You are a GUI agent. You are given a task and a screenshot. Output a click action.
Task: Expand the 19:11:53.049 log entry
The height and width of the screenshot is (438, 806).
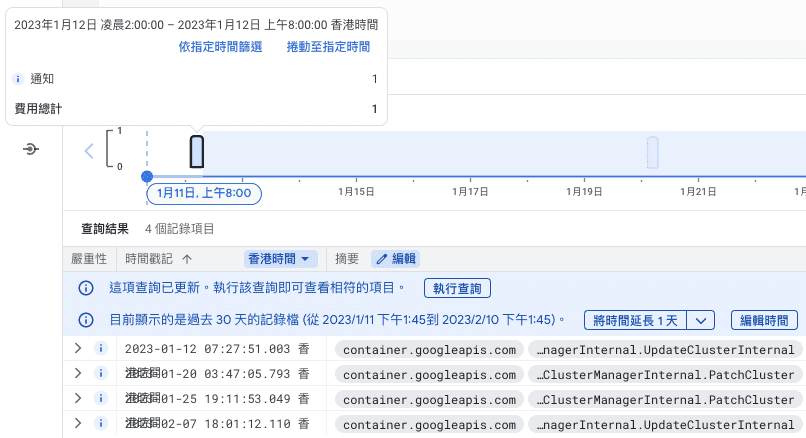coord(78,398)
